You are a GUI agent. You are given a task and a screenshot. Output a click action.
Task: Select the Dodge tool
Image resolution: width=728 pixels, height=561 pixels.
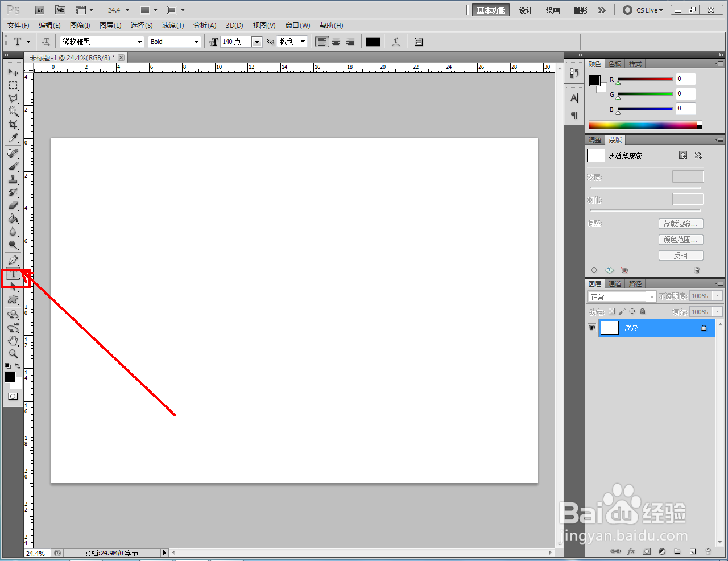13,245
